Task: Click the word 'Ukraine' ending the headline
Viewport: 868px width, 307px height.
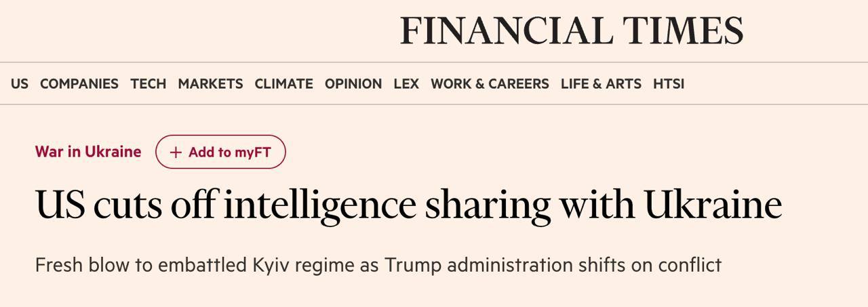Action: coord(712,205)
